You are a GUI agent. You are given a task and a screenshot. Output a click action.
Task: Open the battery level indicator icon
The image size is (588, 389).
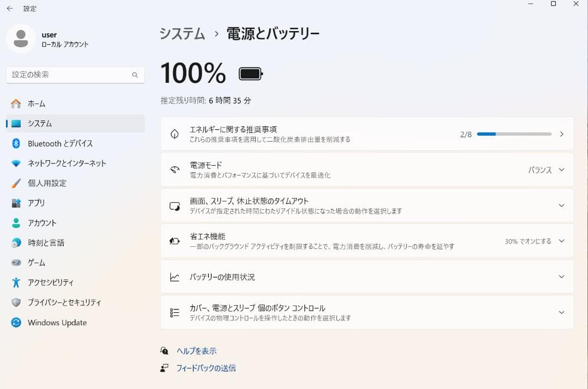[250, 72]
